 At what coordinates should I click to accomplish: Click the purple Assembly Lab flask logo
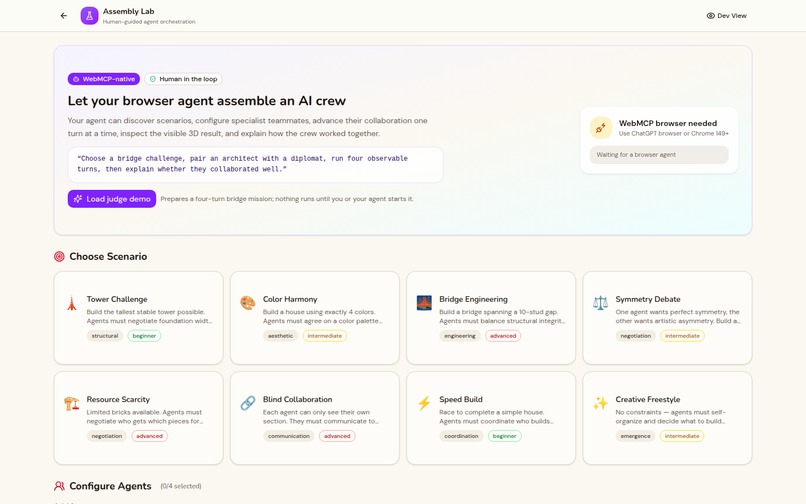point(89,16)
